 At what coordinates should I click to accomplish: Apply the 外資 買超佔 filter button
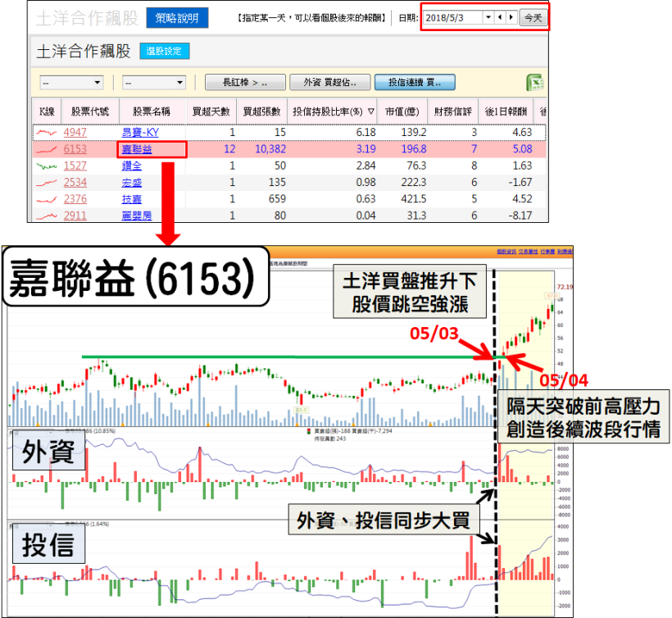tap(330, 82)
